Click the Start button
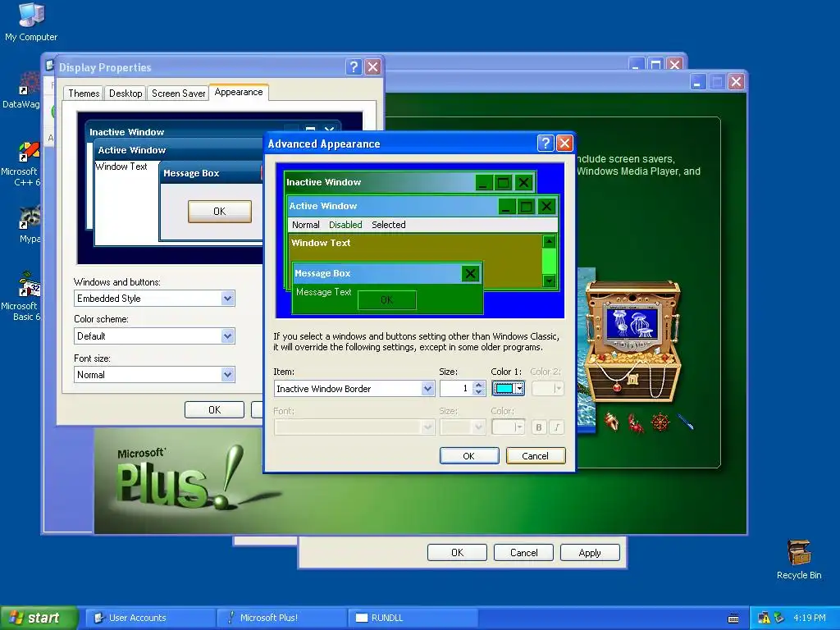 pyautogui.click(x=39, y=618)
